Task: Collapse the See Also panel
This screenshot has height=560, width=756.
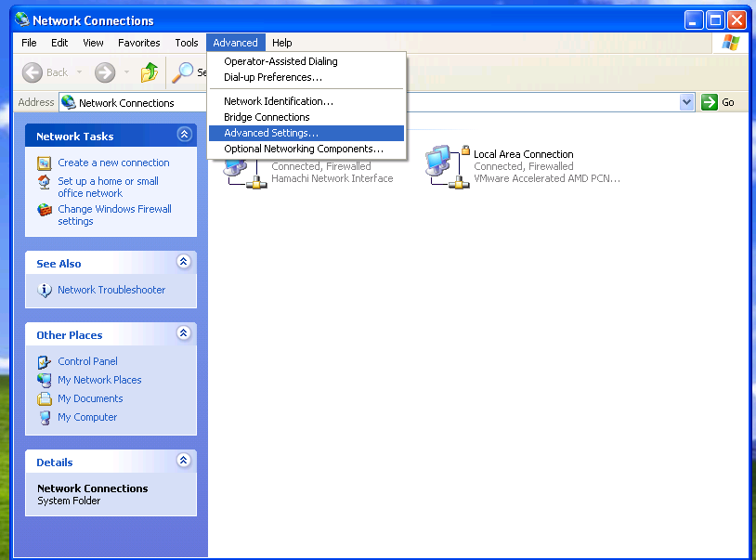Action: pos(184,263)
